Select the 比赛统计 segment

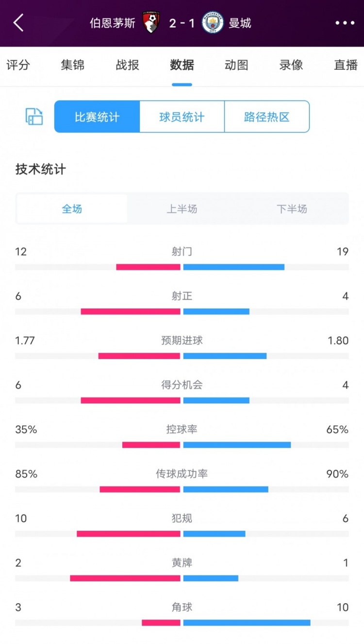[x=97, y=116]
